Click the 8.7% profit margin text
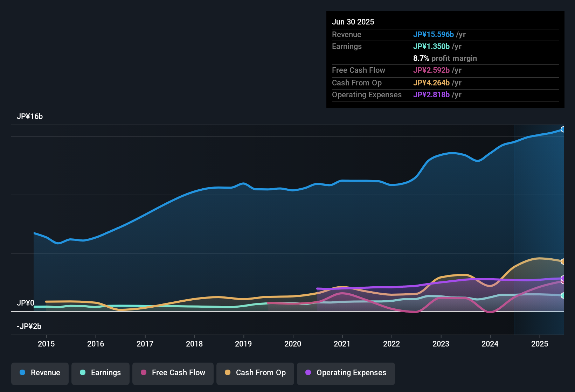This screenshot has height=392, width=575. click(445, 58)
